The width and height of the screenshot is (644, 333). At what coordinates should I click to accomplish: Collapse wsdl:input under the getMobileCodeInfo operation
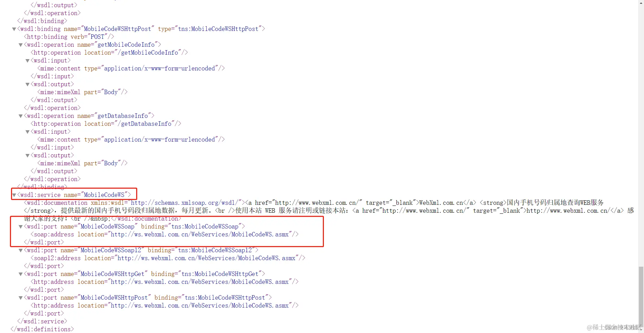[28, 61]
